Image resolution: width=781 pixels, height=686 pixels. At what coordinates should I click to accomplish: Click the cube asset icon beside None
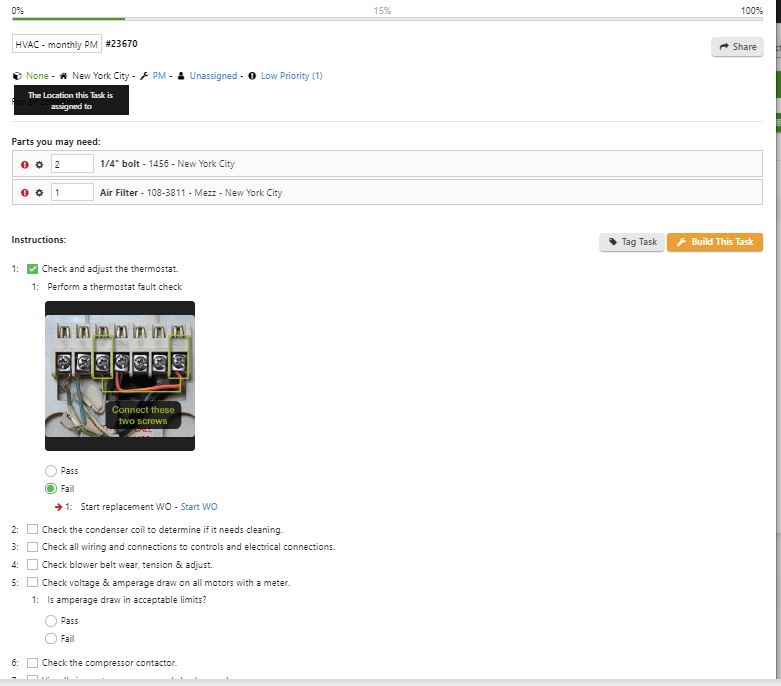pyautogui.click(x=17, y=76)
